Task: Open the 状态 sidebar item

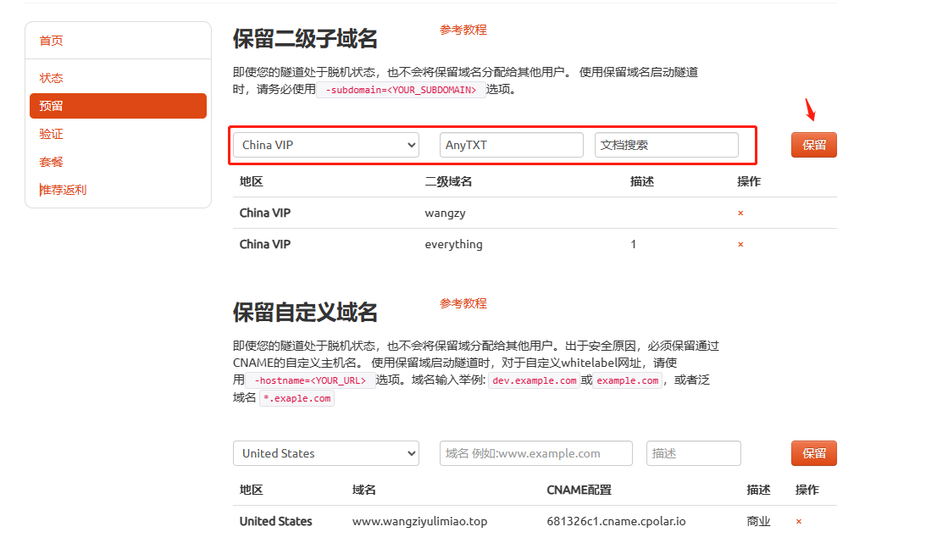Action: pos(52,78)
